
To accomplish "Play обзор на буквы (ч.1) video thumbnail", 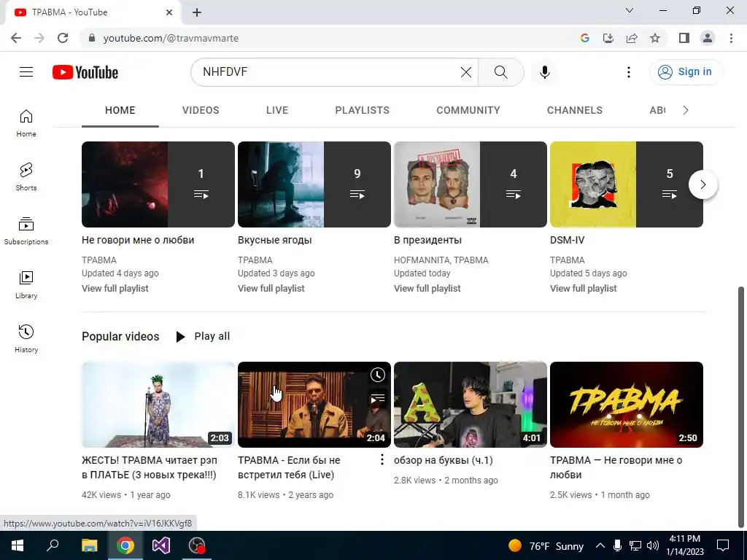I will [x=471, y=405].
